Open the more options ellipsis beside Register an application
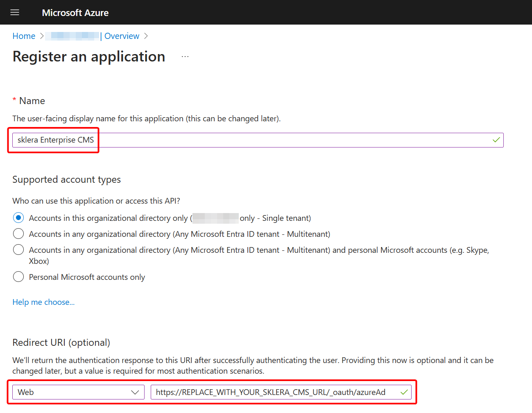 [x=185, y=57]
